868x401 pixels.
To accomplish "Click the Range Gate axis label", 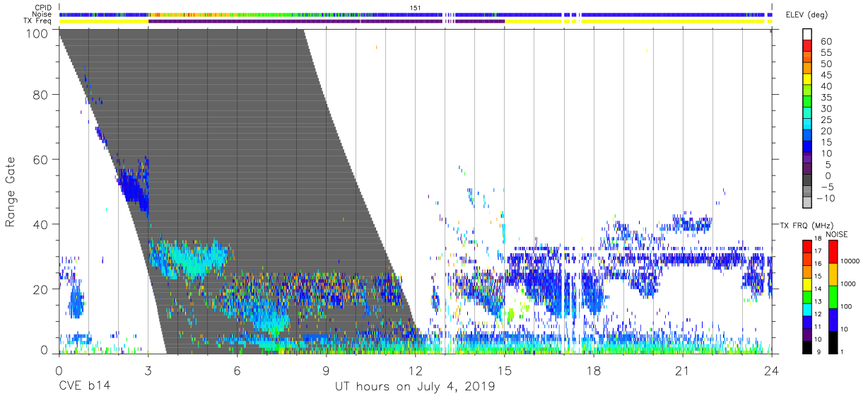I will (11, 192).
